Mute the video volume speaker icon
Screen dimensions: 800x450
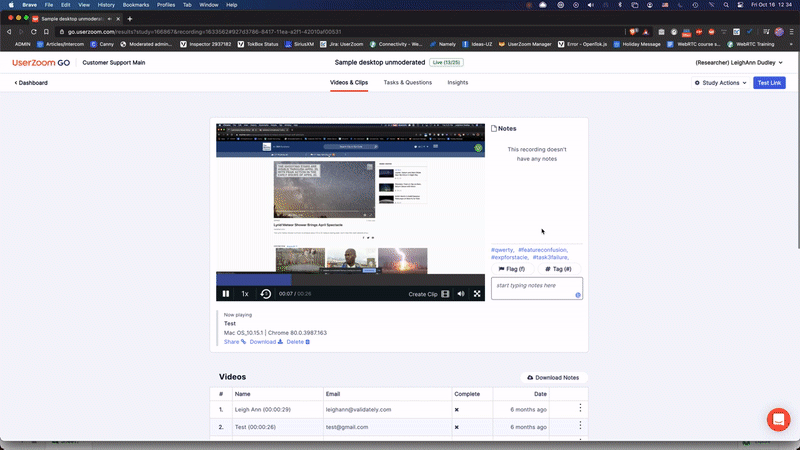(461, 294)
